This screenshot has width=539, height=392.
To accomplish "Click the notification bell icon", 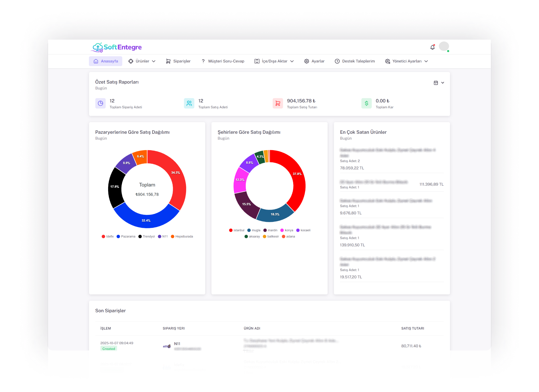I will click(x=432, y=47).
